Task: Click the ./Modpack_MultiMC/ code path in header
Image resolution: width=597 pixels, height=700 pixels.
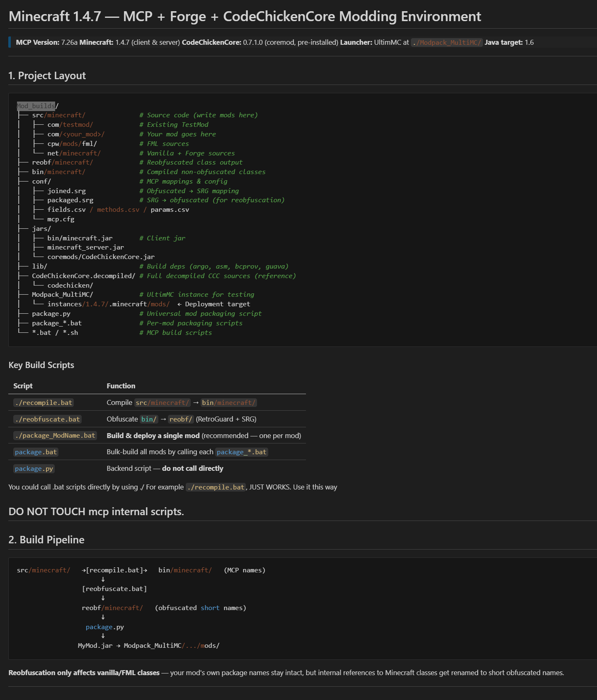Action: click(447, 43)
